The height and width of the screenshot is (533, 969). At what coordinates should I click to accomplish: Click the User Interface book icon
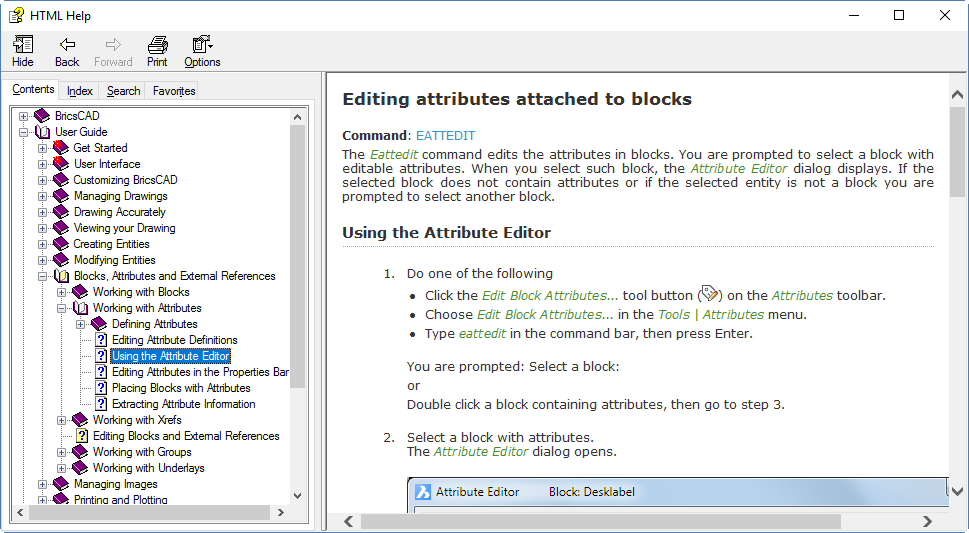pyautogui.click(x=61, y=164)
